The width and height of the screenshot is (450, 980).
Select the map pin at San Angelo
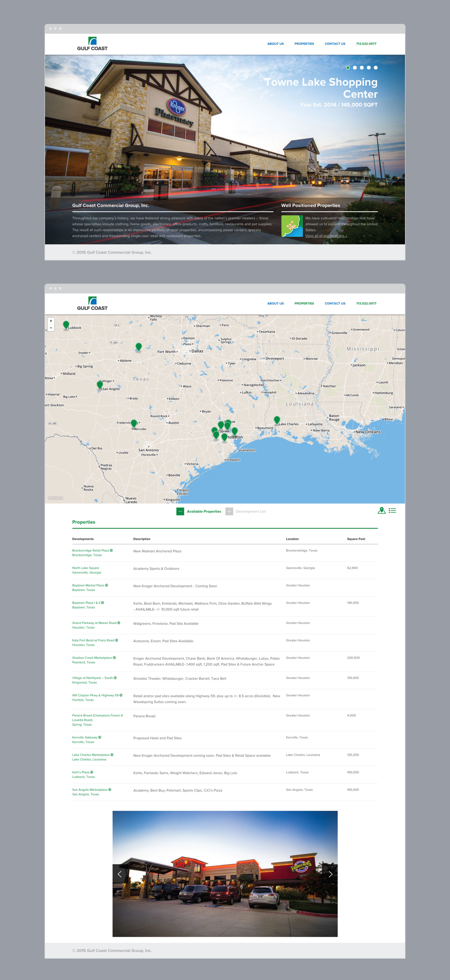[100, 385]
